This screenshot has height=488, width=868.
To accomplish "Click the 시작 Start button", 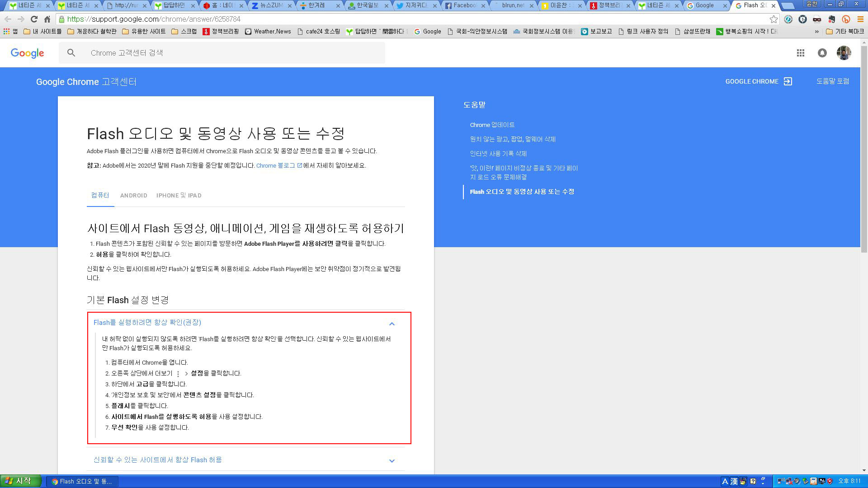I will [x=20, y=481].
